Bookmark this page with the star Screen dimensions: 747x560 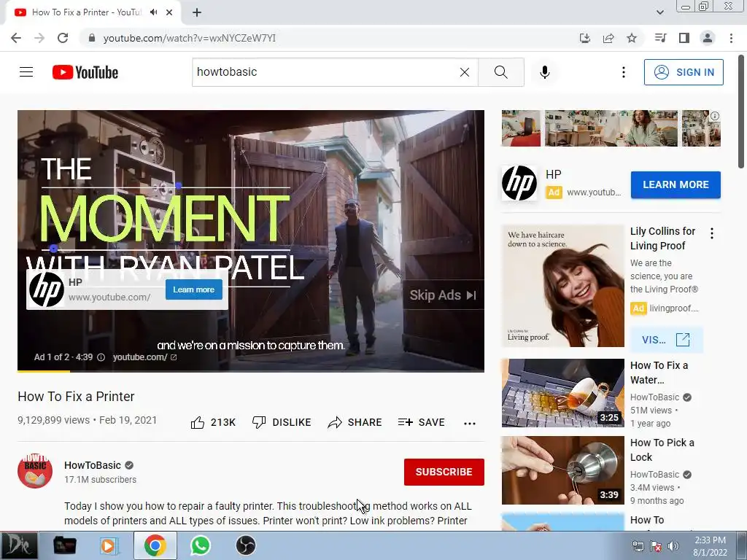[632, 38]
